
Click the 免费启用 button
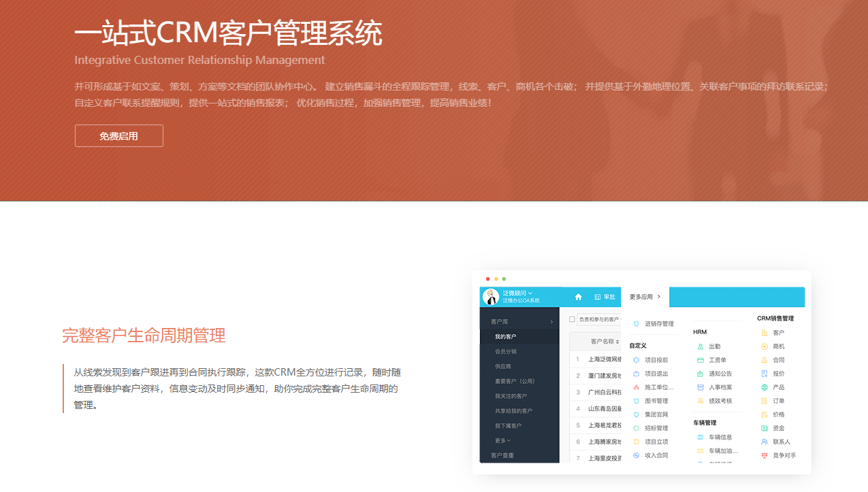pos(118,135)
